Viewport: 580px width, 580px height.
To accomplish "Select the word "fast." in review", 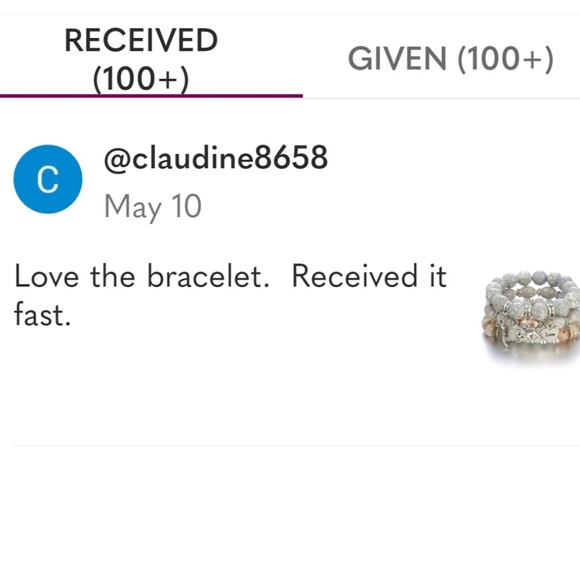I will click(x=42, y=314).
